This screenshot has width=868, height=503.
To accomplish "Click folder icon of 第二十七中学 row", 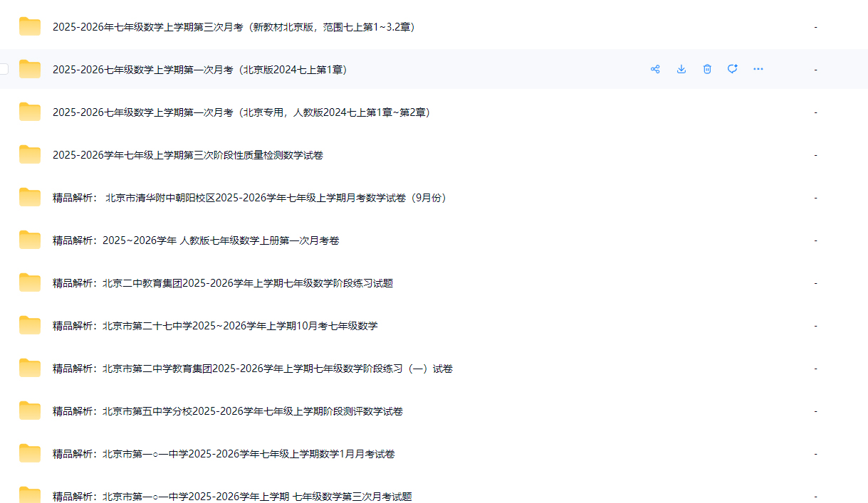I will (x=30, y=326).
